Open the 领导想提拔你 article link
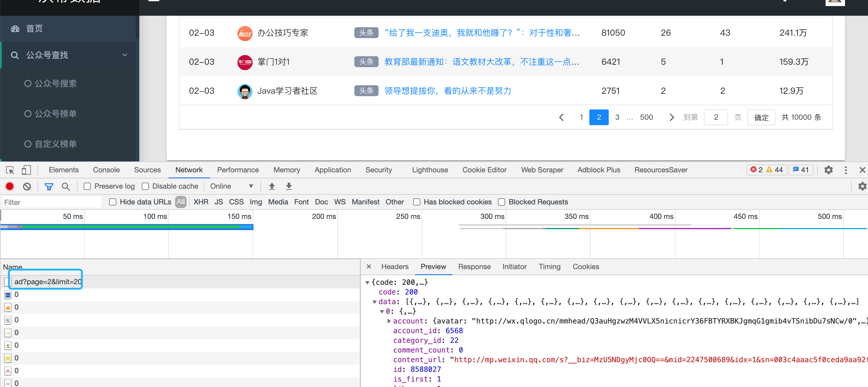 tap(448, 91)
